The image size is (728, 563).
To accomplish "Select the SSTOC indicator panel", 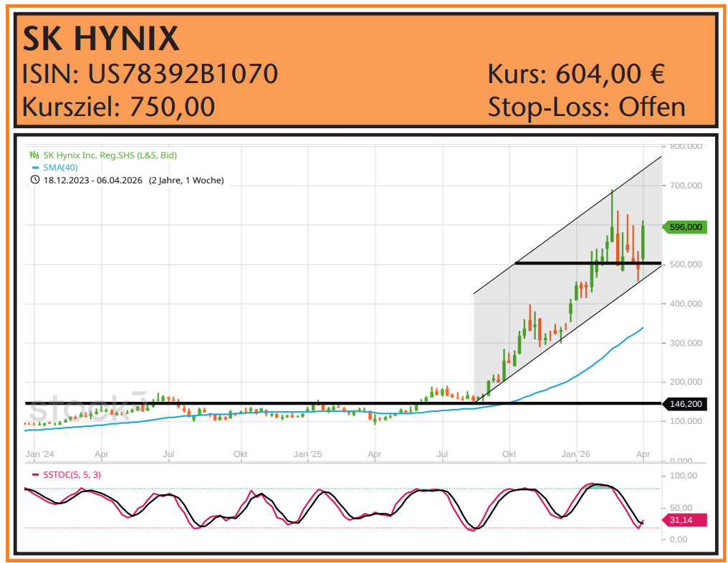I will (322, 501).
